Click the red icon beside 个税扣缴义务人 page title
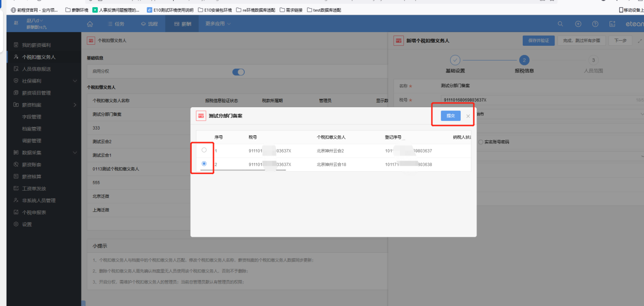 pos(91,41)
